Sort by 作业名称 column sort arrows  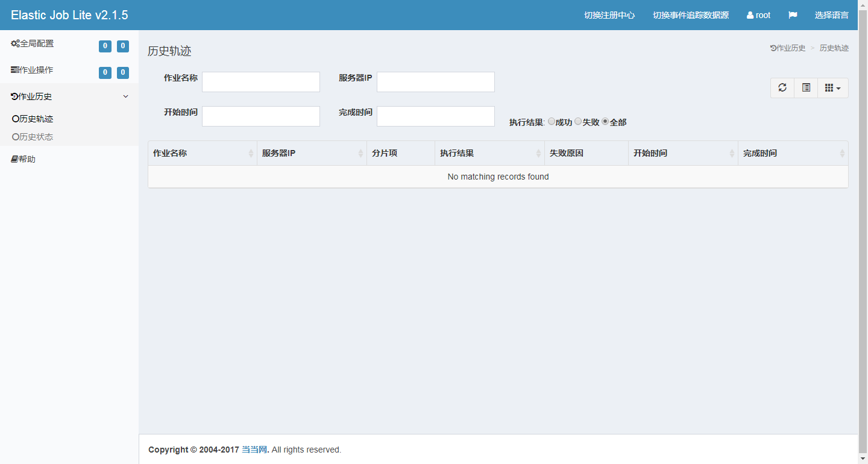click(251, 154)
